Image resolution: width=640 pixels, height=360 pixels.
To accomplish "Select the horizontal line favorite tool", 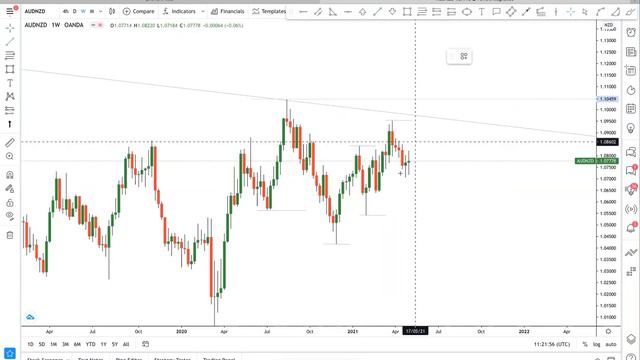I will [x=303, y=12].
